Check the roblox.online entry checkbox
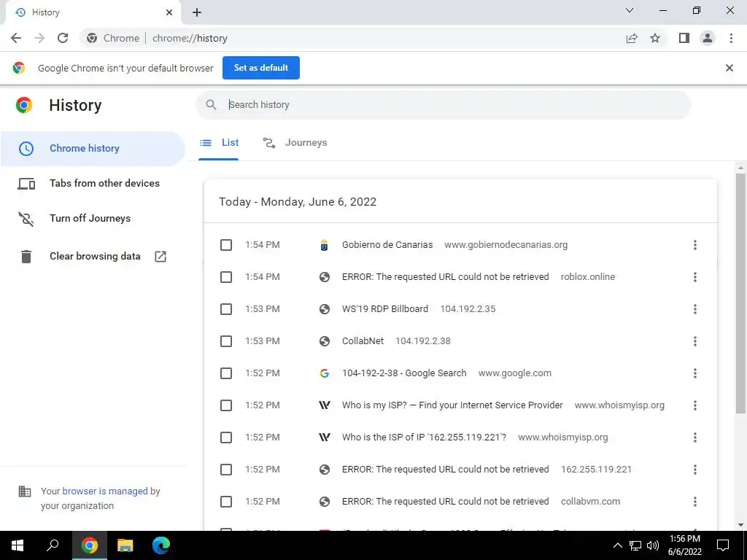The height and width of the screenshot is (560, 747). click(226, 277)
